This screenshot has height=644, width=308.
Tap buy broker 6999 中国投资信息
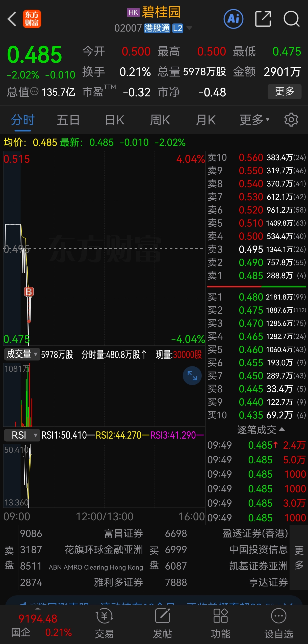click(x=226, y=550)
